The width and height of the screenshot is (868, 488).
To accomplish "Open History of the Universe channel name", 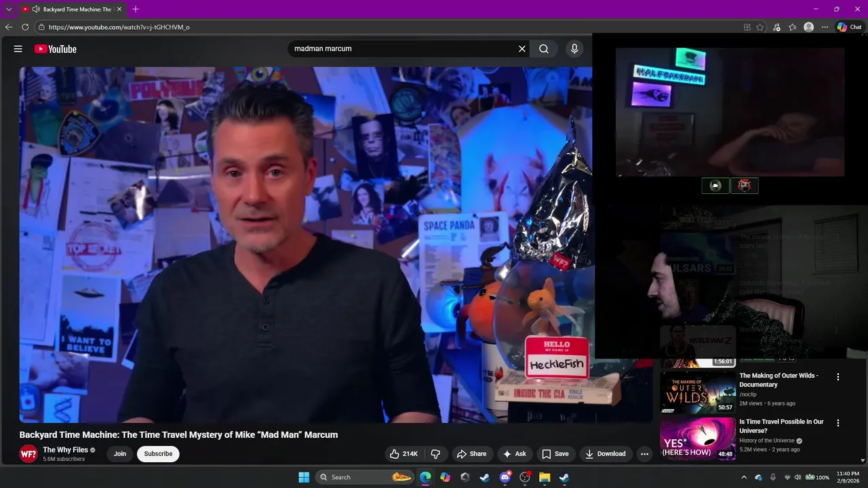I will 767,441.
